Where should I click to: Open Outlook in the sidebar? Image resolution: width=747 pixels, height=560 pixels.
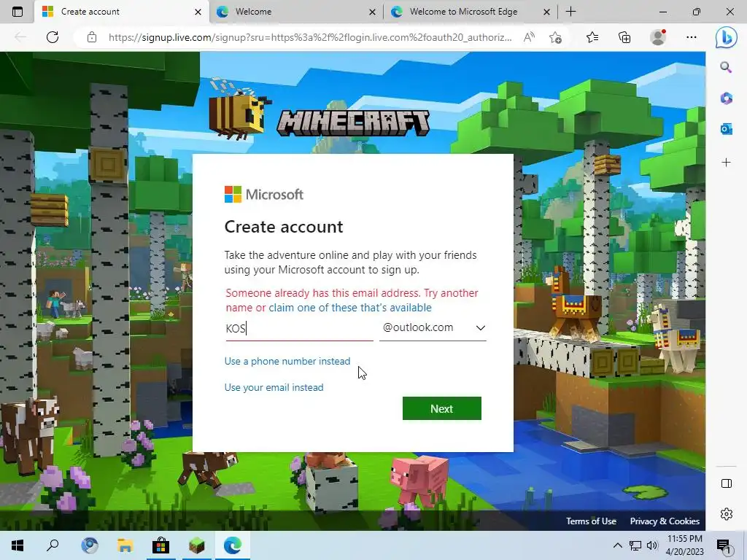coord(726,129)
